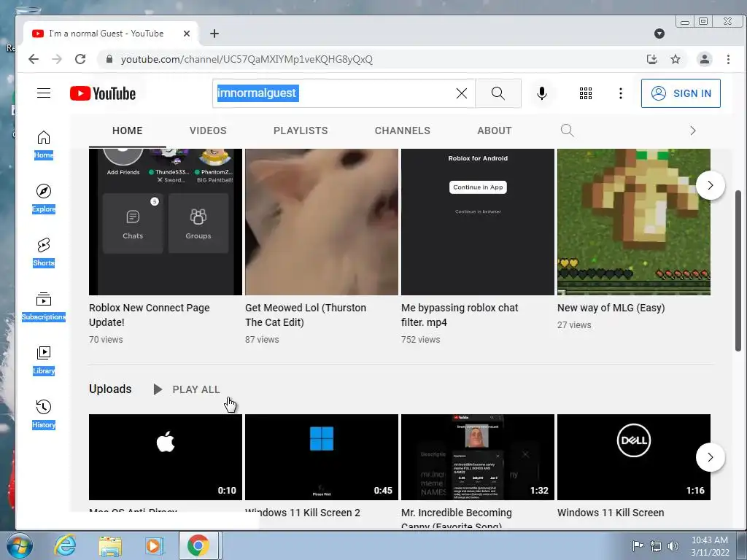Open YouTube settings three-dot menu
Screen dimensions: 747x560
point(620,93)
